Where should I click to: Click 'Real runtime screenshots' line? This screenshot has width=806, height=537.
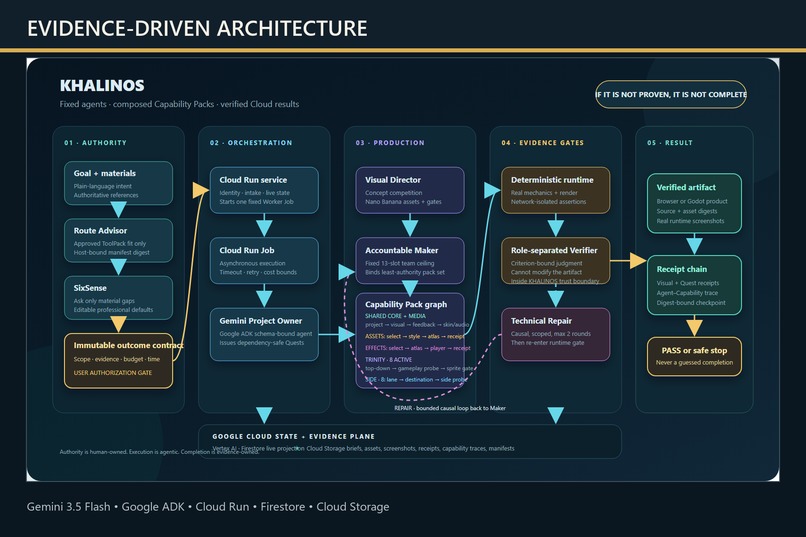pos(690,221)
